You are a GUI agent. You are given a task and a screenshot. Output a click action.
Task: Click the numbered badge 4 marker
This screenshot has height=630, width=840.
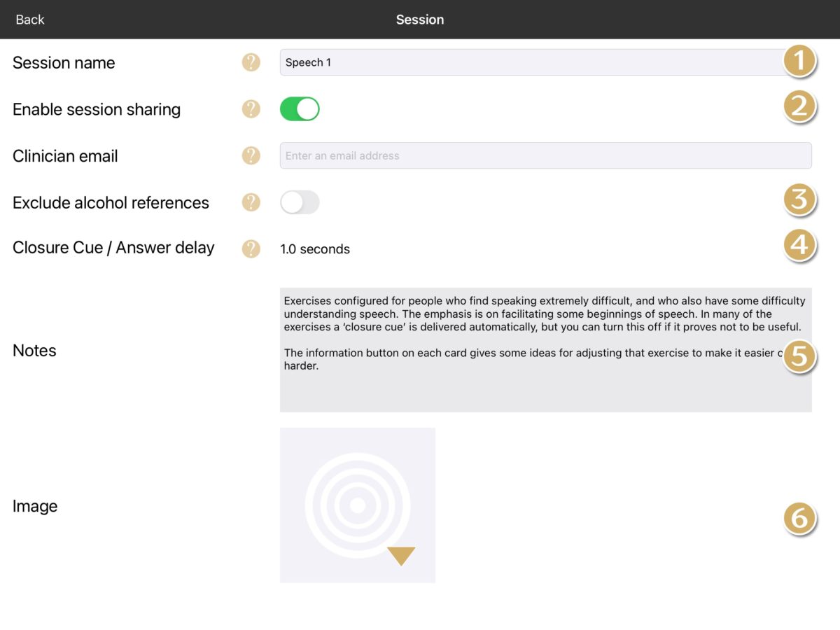click(799, 246)
